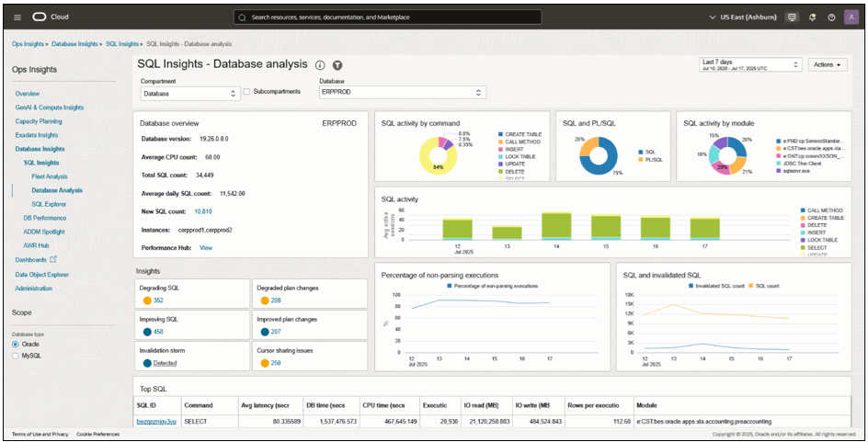Open the Last 7 days time range selector
The width and height of the screenshot is (868, 442).
point(749,64)
